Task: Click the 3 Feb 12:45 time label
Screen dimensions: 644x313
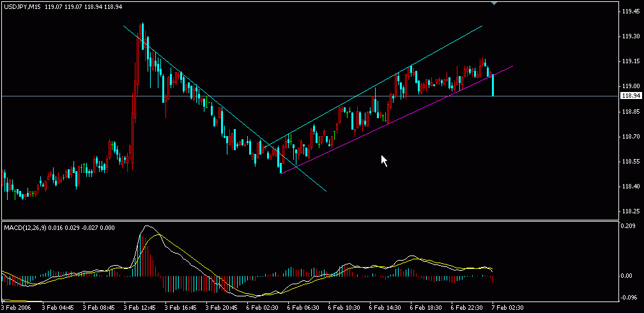Action: (x=140, y=307)
